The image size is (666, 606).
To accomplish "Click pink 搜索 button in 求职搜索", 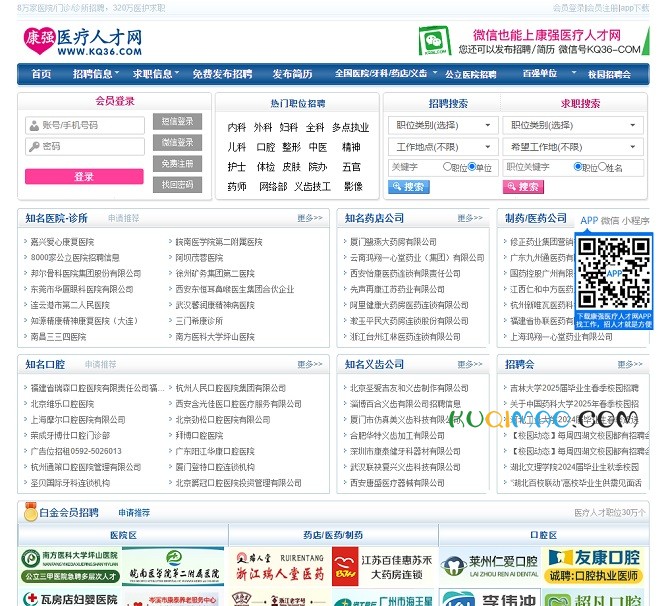I will (x=523, y=186).
